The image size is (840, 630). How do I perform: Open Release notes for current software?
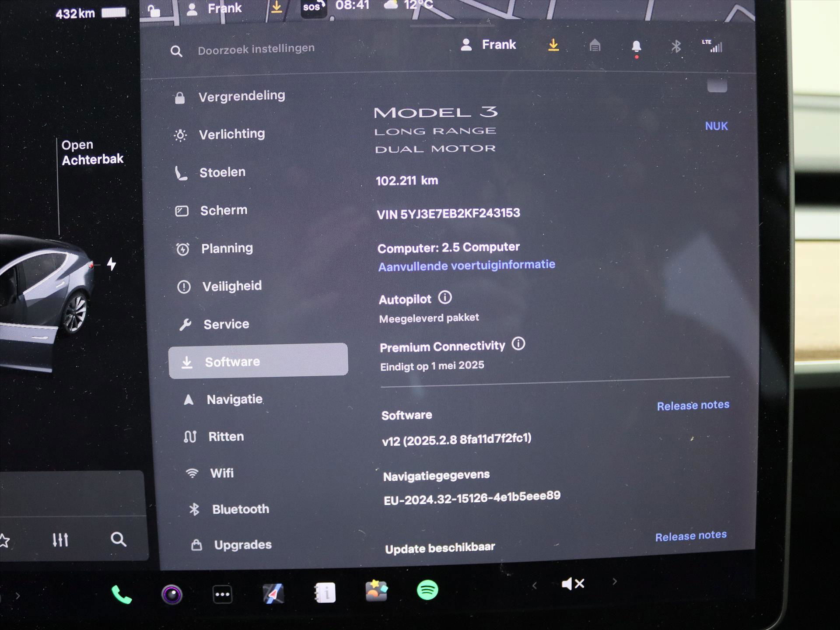[693, 406]
